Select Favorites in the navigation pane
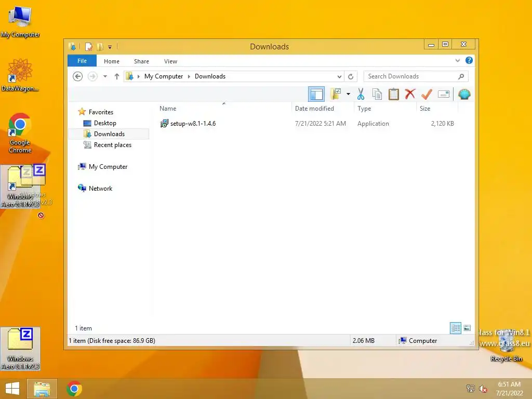This screenshot has width=532, height=399. [x=101, y=112]
